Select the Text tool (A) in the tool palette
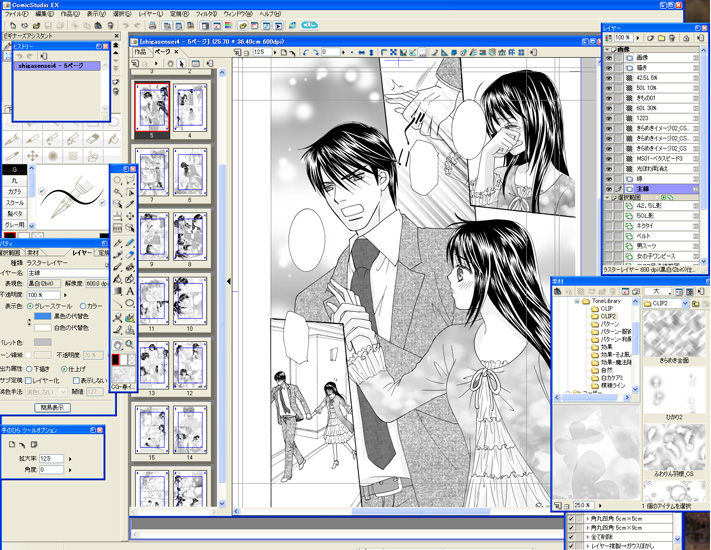 tap(130, 291)
